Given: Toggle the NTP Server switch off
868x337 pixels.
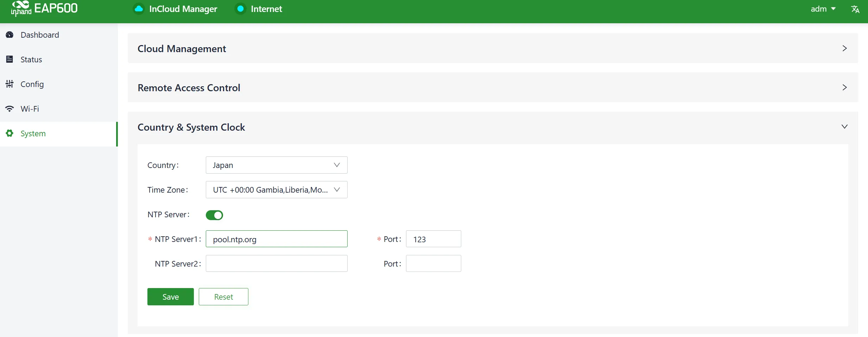Looking at the screenshot, I should 214,215.
